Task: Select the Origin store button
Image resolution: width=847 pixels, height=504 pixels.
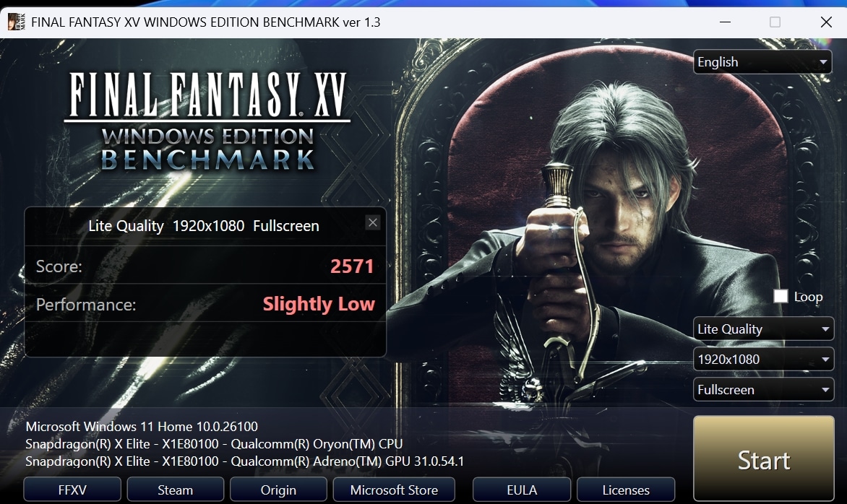Action: click(x=278, y=490)
